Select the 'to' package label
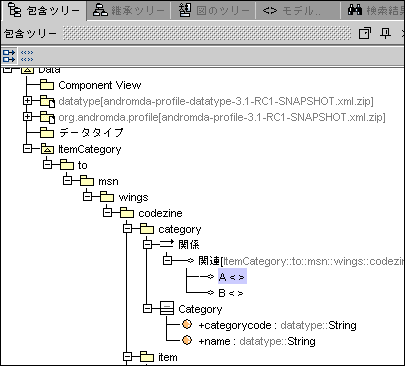The image size is (405, 366). pos(83,165)
